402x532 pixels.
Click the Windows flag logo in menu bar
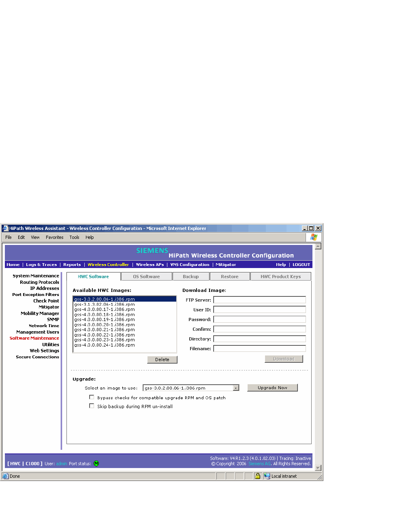[x=314, y=237]
